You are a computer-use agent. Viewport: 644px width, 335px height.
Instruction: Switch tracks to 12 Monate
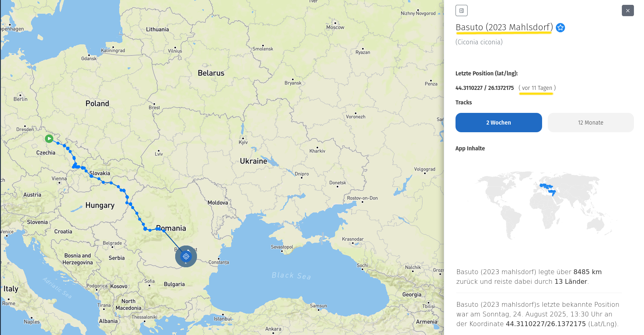click(590, 123)
